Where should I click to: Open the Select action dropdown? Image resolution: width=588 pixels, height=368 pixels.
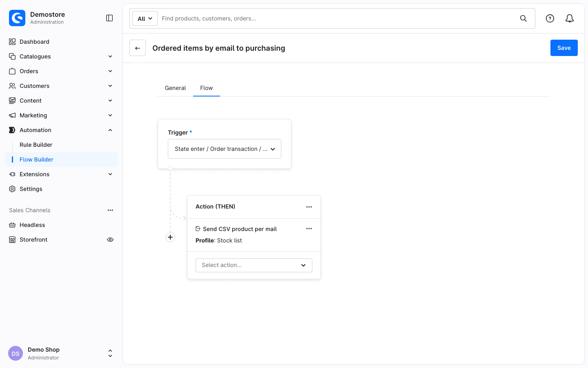[254, 265]
